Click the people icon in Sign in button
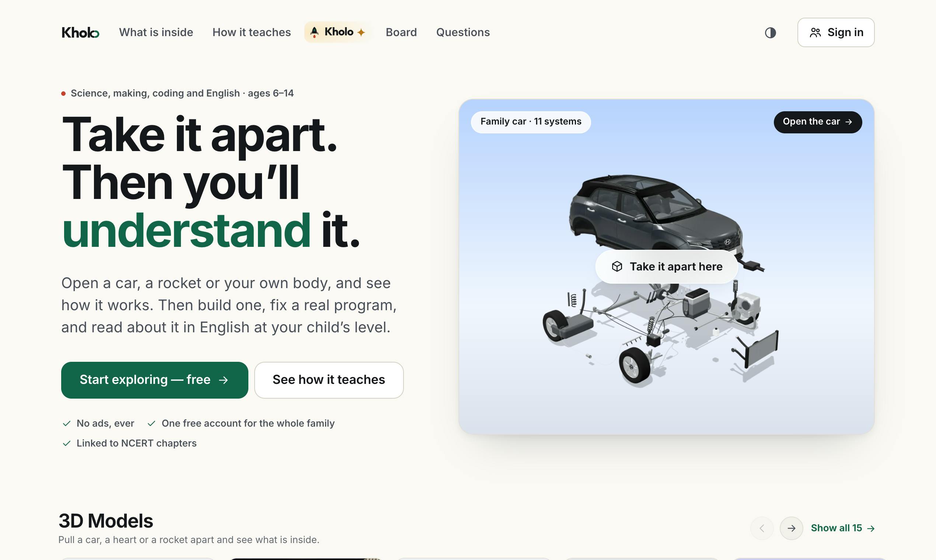 (815, 33)
